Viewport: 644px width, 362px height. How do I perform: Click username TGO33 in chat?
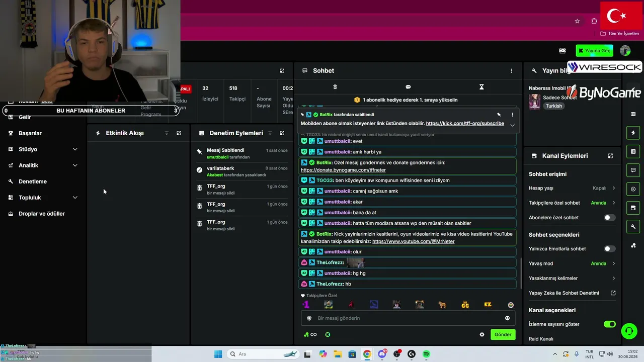pos(325,180)
